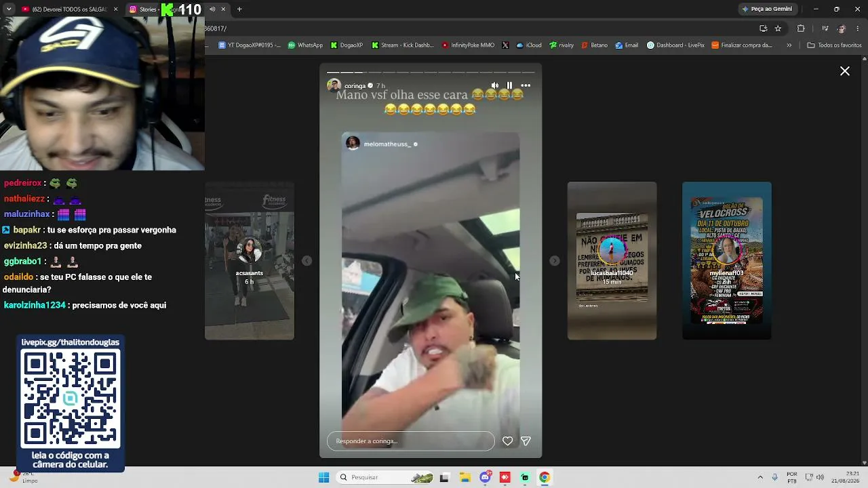Image resolution: width=868 pixels, height=488 pixels.
Task: Click the livepix.gg/thalitondouglas QR code
Action: 71,400
